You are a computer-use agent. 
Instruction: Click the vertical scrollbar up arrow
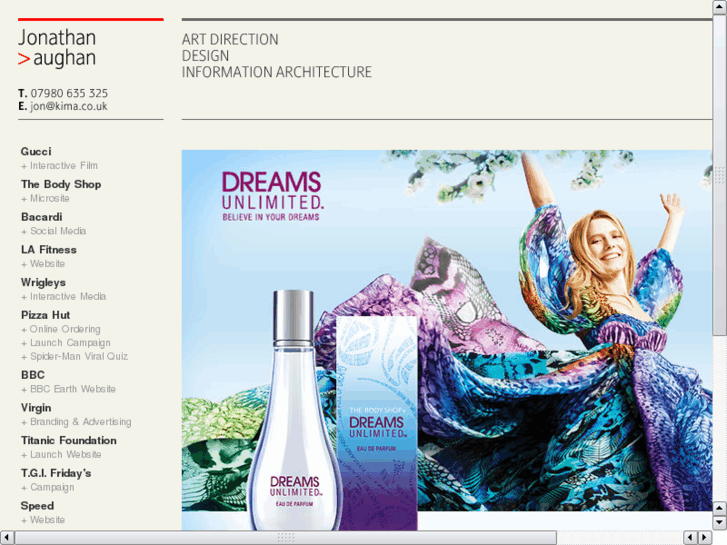tap(720, 7)
